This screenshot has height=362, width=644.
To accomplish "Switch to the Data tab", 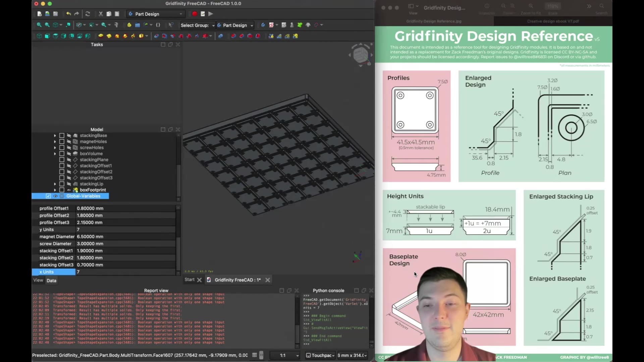I will (x=52, y=281).
